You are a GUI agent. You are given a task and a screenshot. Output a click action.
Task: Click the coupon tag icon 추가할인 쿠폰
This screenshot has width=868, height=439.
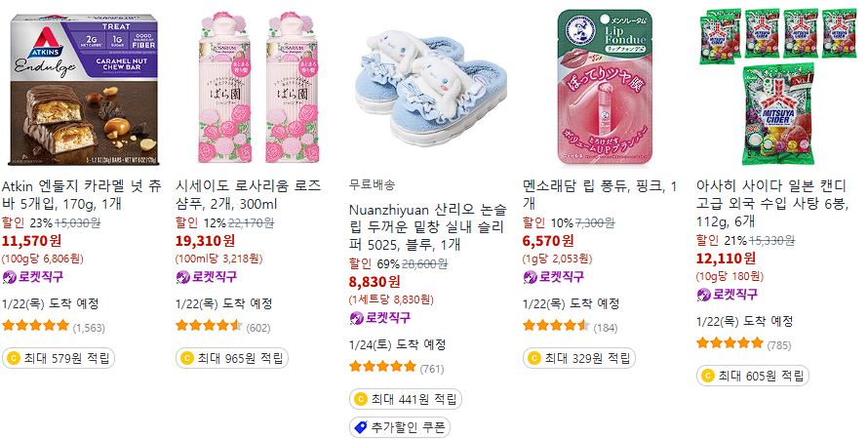361,427
